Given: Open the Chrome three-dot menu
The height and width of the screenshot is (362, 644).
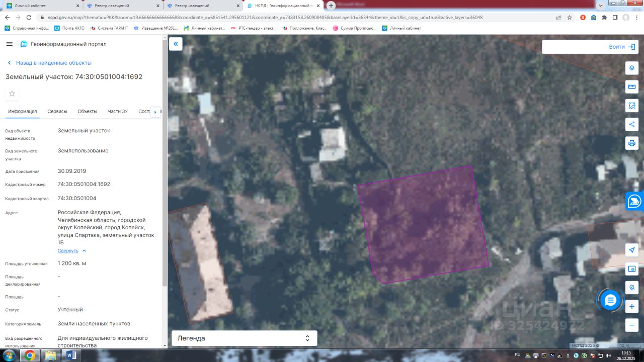Looking at the screenshot, I should pyautogui.click(x=636, y=17).
